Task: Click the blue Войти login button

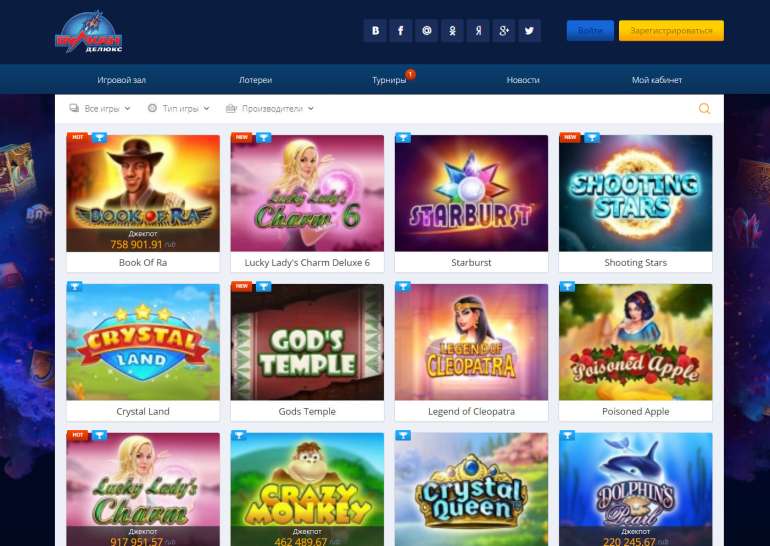Action: point(590,30)
